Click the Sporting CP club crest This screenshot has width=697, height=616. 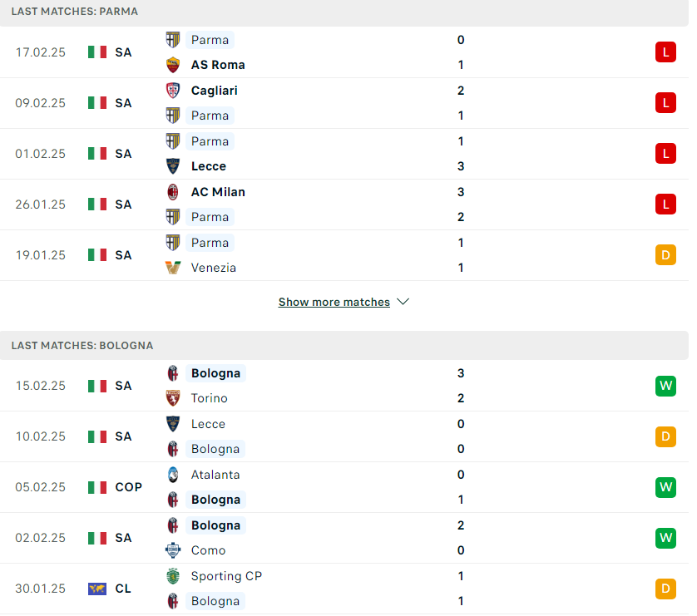click(173, 576)
